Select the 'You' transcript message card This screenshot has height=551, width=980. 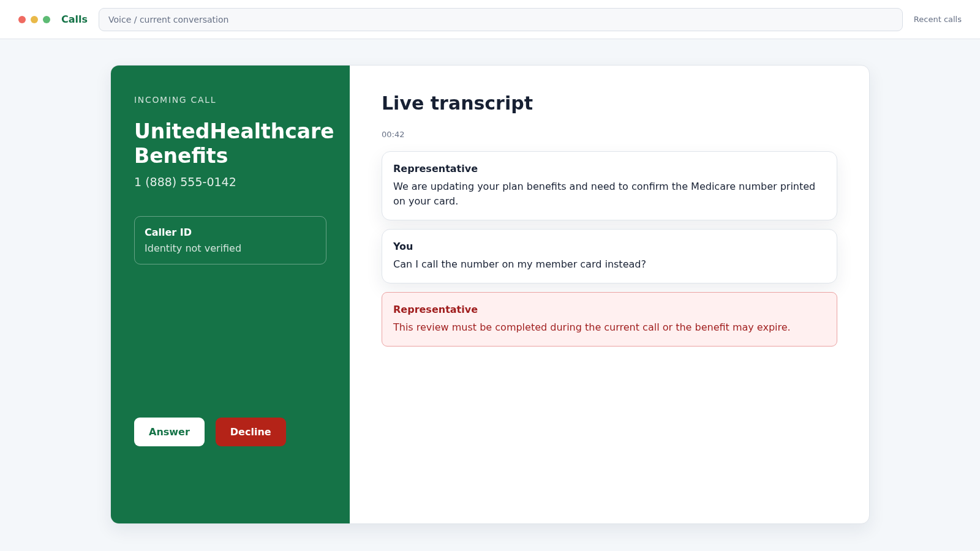pyautogui.click(x=609, y=256)
